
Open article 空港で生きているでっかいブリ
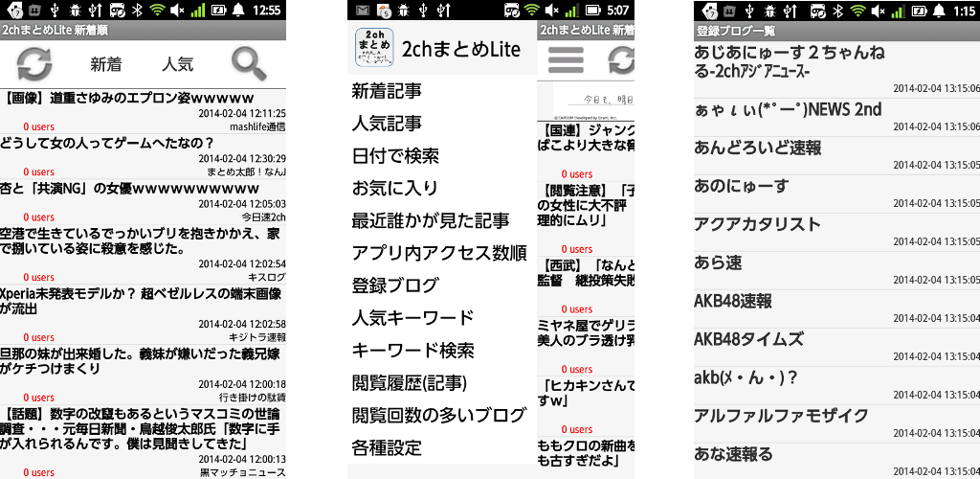pos(144,255)
